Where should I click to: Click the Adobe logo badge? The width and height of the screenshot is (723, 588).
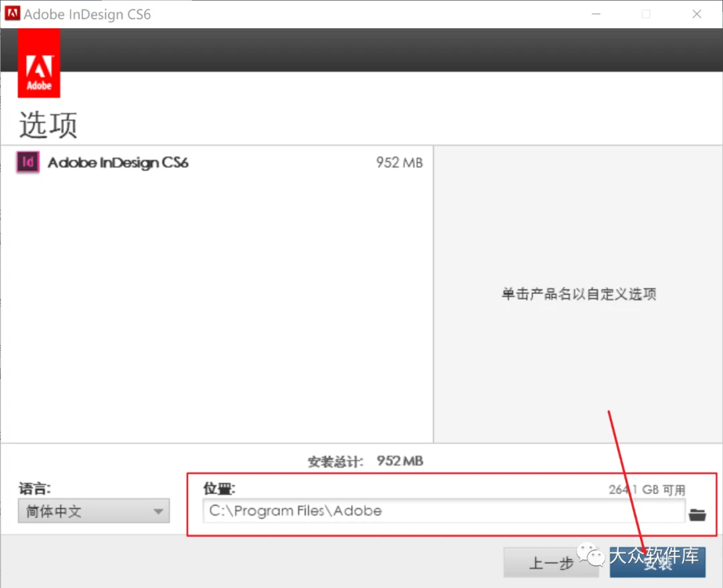pos(39,63)
